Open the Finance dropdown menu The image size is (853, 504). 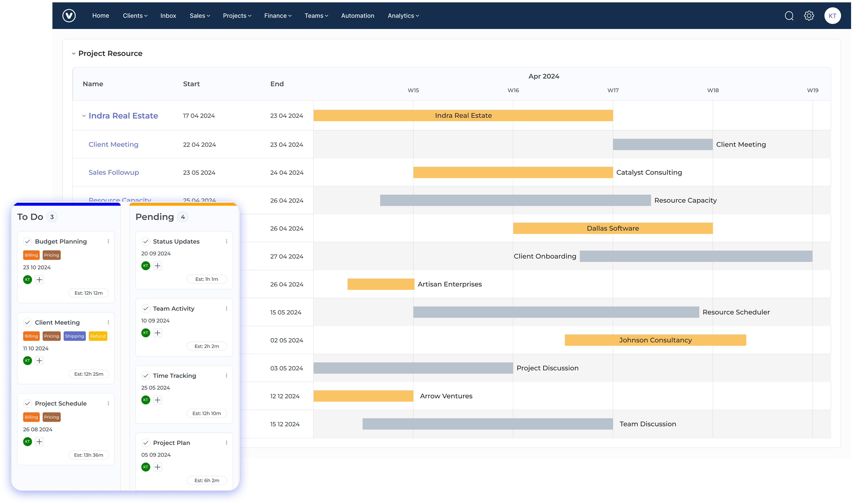[x=278, y=15]
